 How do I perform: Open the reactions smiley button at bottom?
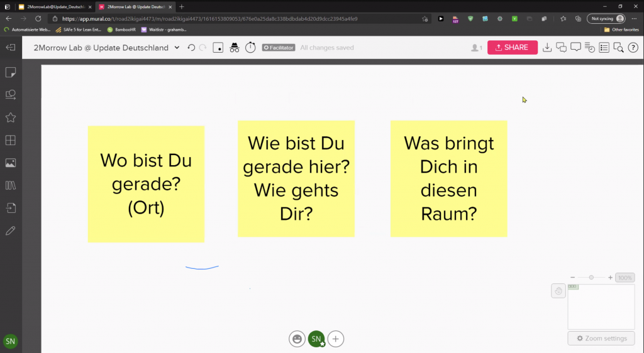pyautogui.click(x=297, y=339)
